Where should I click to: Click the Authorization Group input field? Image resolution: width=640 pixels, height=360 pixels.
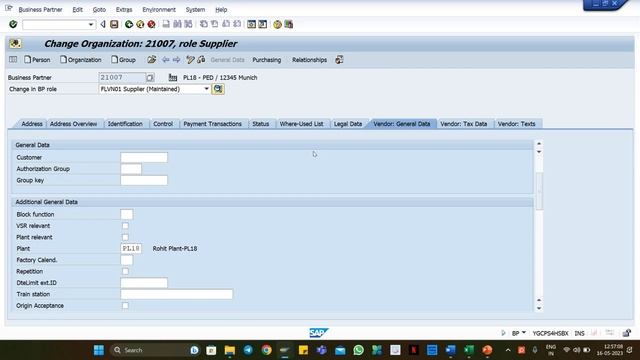click(x=131, y=169)
